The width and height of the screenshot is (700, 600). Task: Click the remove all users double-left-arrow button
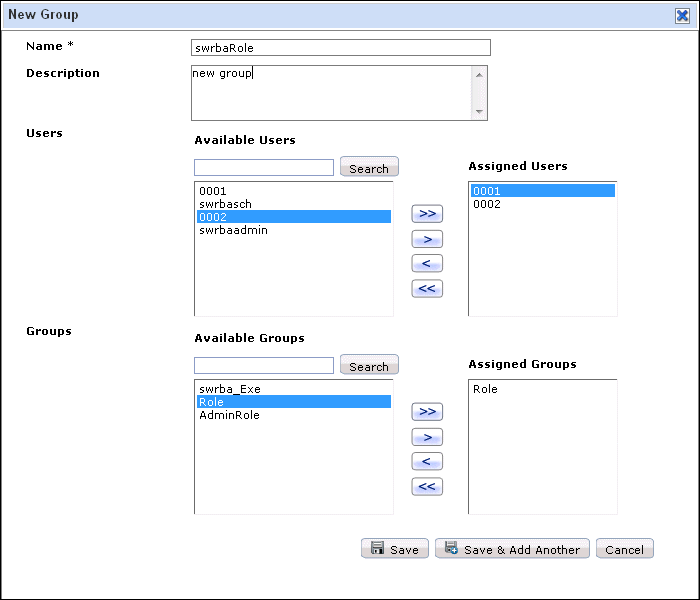click(427, 288)
